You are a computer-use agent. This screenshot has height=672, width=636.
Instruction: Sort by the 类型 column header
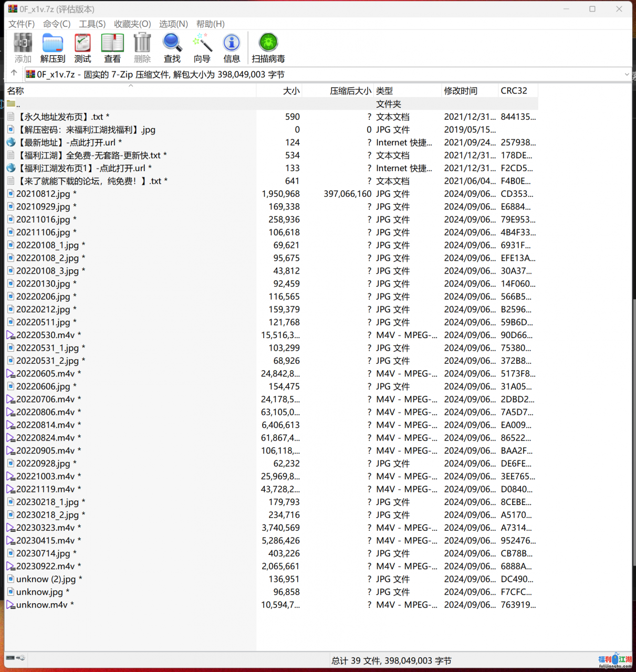[408, 90]
